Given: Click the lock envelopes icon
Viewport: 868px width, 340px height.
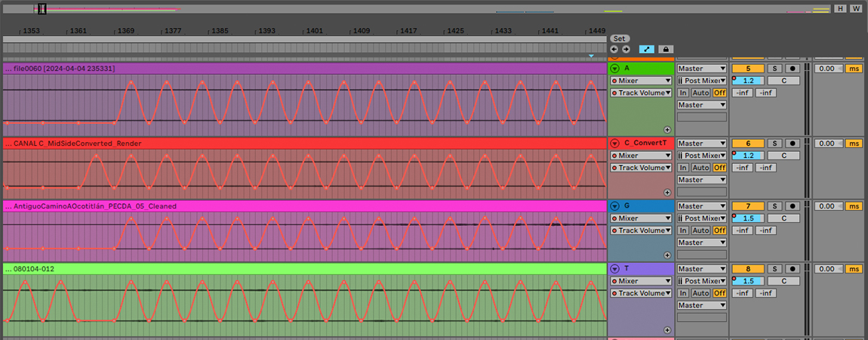Looking at the screenshot, I should pyautogui.click(x=665, y=49).
